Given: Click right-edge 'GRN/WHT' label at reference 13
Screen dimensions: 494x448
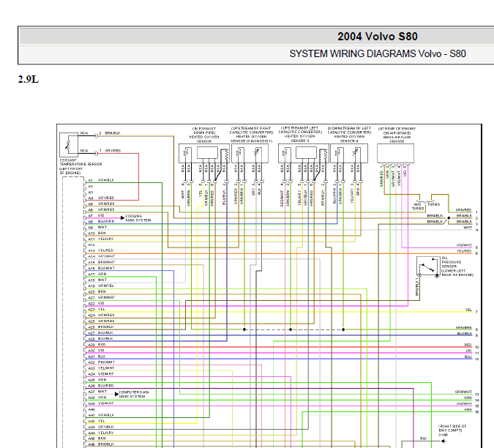Looking at the screenshot, I should [463, 392].
